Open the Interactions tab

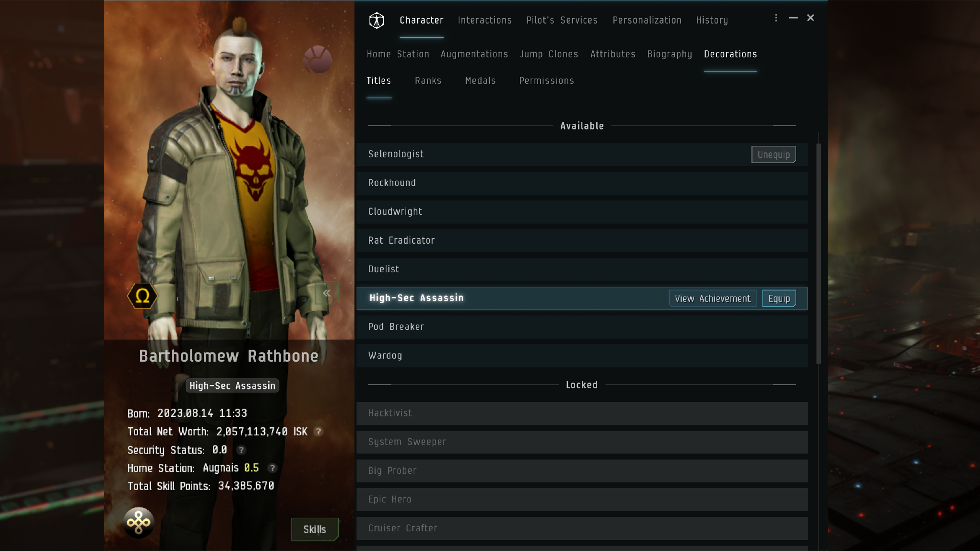pos(485,20)
